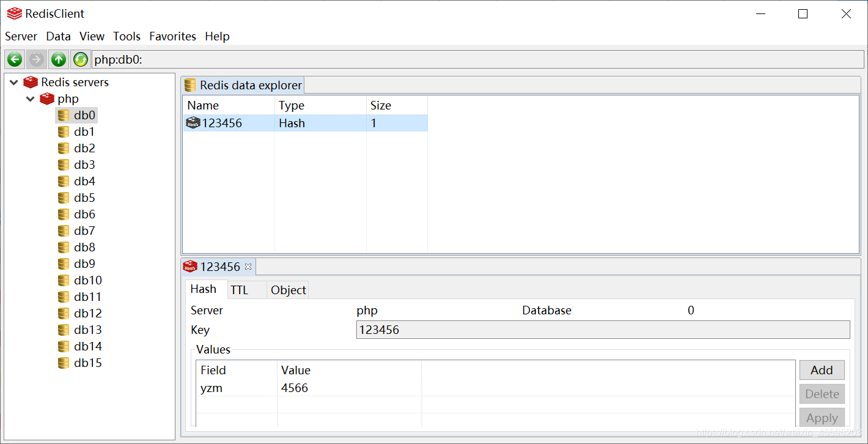Navigate back using the green back arrow
Viewport: 868px width, 444px height.
14,59
